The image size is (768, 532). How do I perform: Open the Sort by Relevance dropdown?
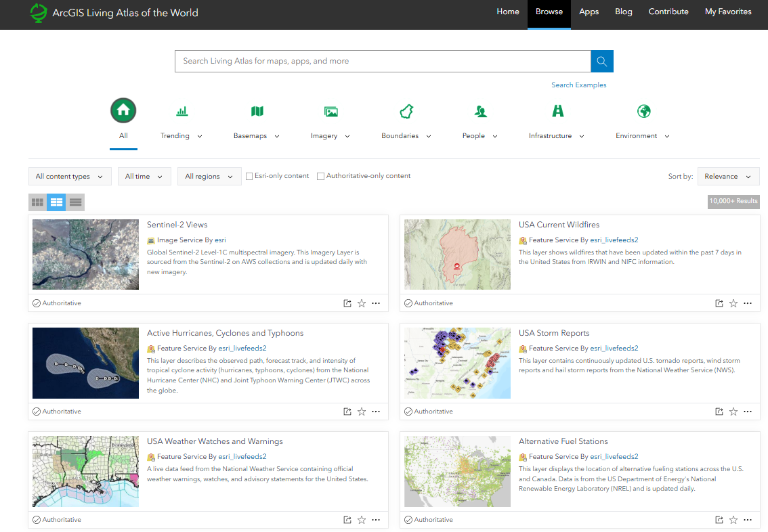(x=728, y=176)
